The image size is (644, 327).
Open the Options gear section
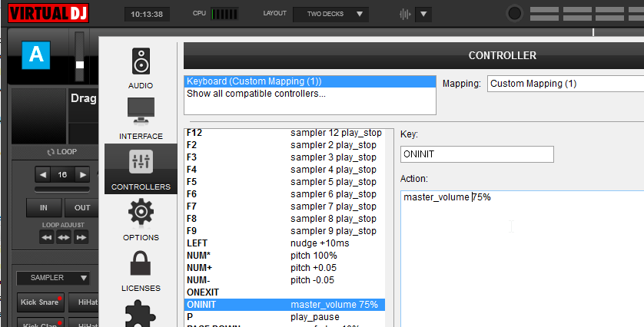click(x=141, y=220)
